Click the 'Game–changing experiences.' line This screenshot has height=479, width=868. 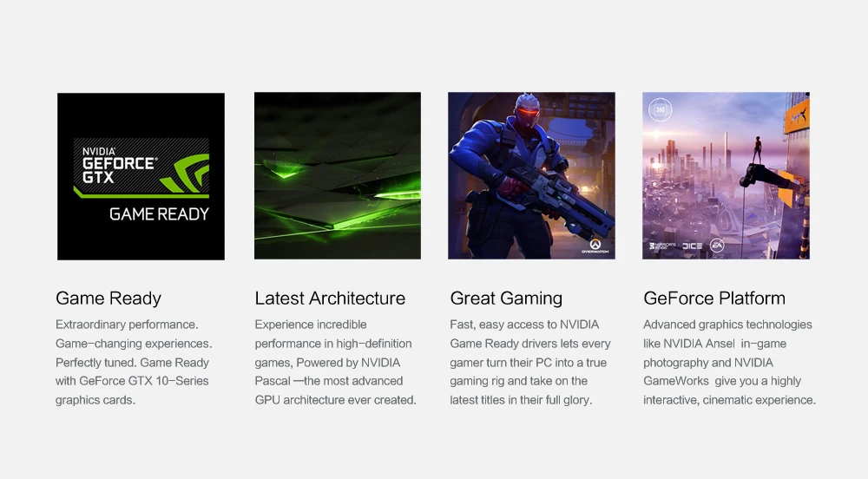[x=134, y=344]
